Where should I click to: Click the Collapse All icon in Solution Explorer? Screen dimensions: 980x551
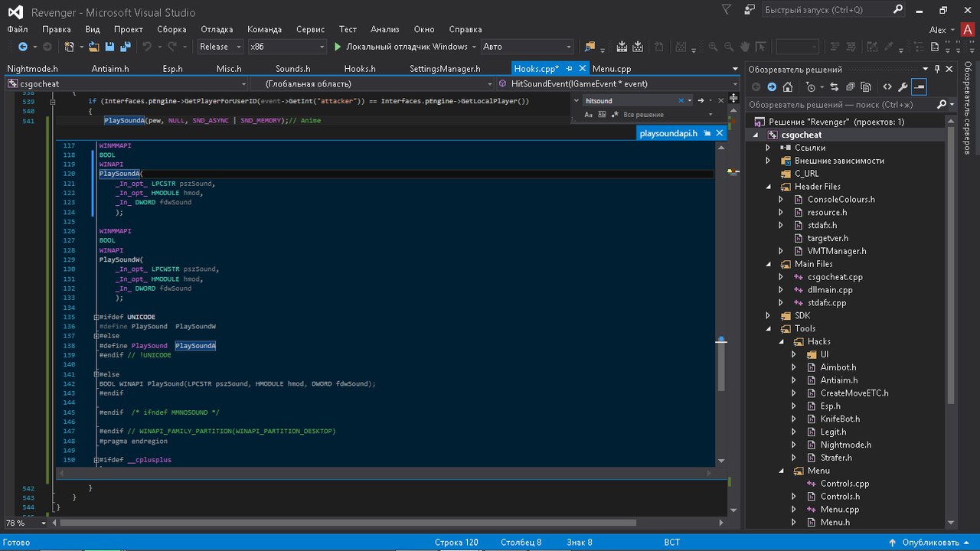pos(850,87)
